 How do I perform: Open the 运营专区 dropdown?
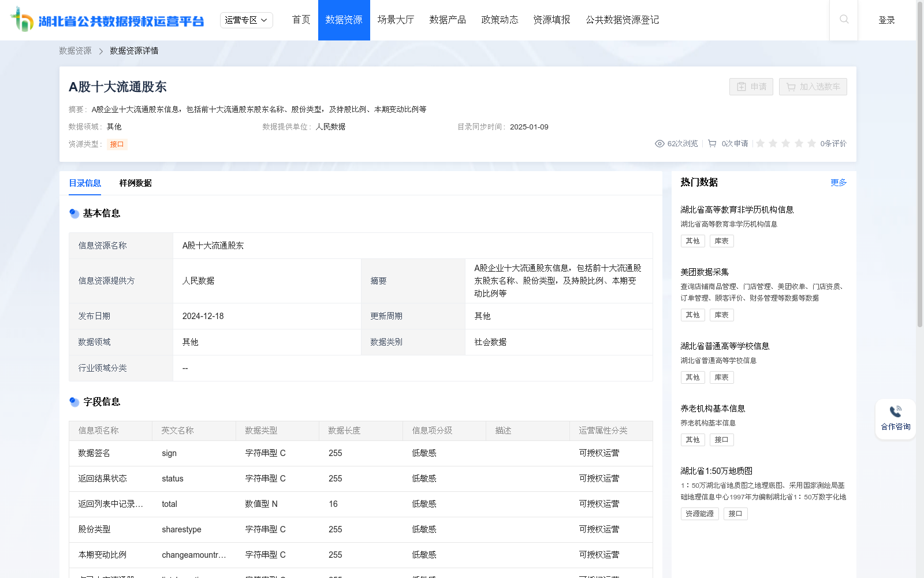[x=246, y=20]
